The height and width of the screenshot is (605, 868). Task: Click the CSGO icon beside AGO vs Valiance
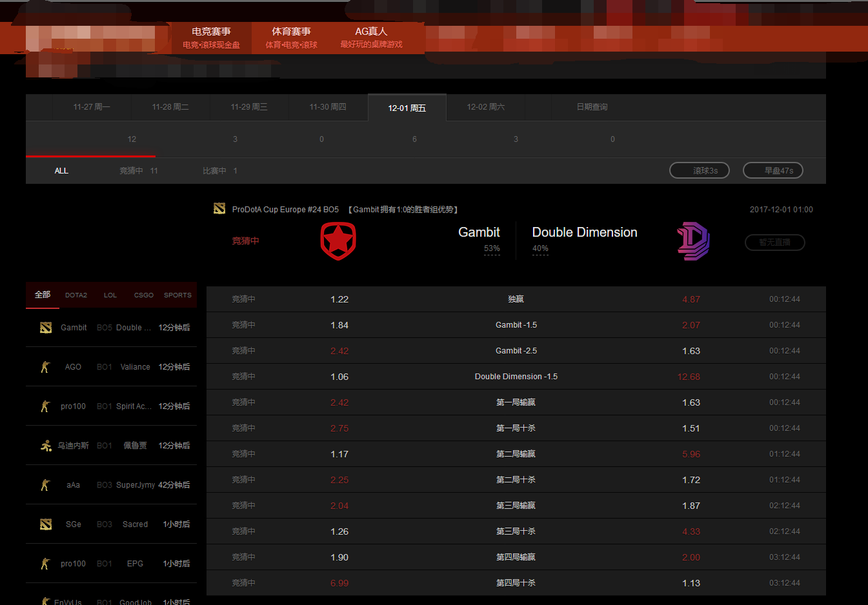pos(45,367)
